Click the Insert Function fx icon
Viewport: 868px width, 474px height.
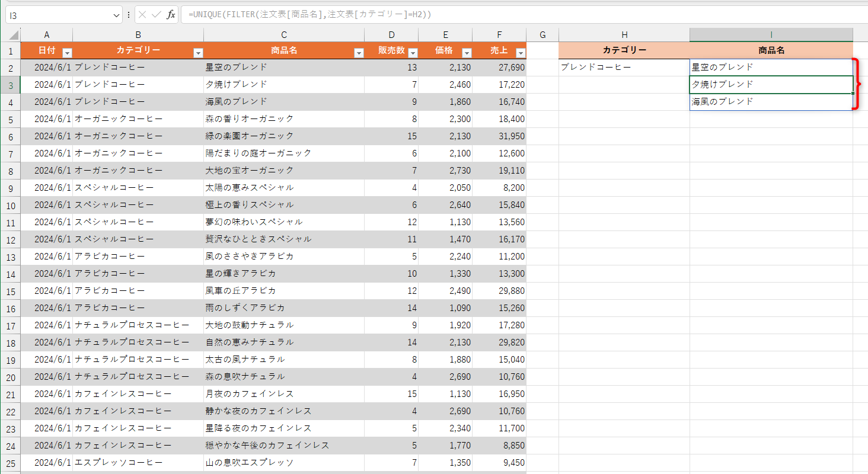click(171, 15)
